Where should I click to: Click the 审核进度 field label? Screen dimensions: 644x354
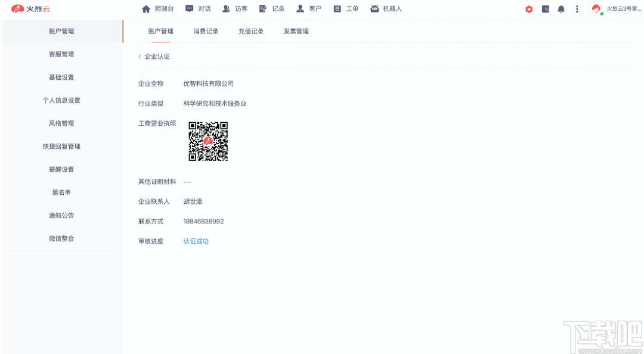click(151, 241)
